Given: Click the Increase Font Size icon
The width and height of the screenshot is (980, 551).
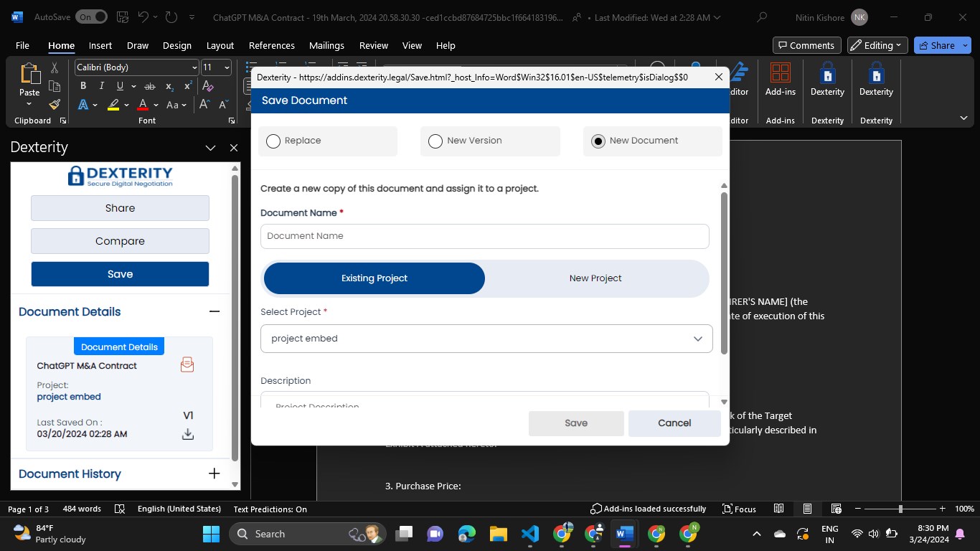Looking at the screenshot, I should (x=204, y=105).
